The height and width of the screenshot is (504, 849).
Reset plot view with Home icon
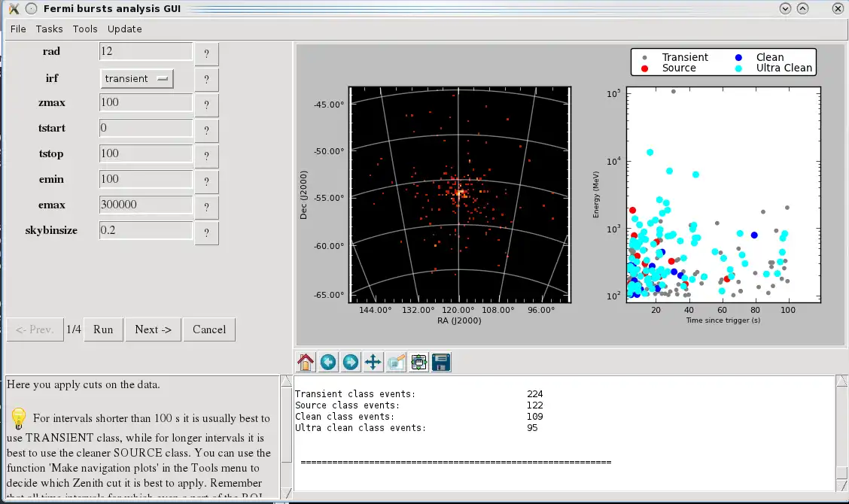coord(306,363)
